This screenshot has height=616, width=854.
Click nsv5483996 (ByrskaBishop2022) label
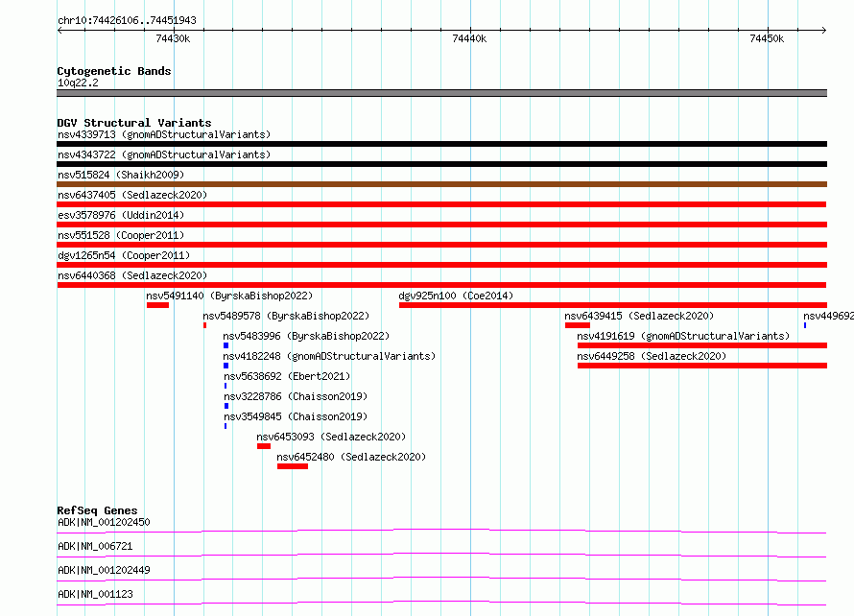(x=306, y=336)
